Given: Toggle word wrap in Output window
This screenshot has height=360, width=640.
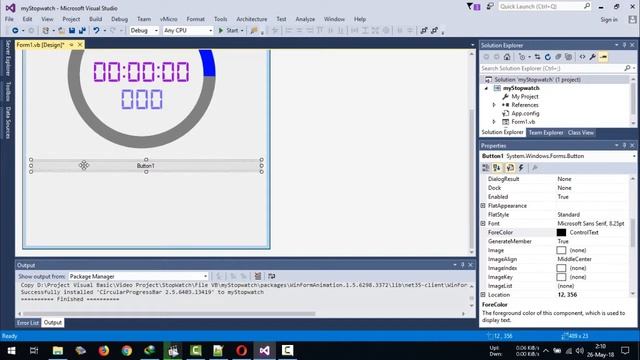Looking at the screenshot, I should tap(271, 276).
